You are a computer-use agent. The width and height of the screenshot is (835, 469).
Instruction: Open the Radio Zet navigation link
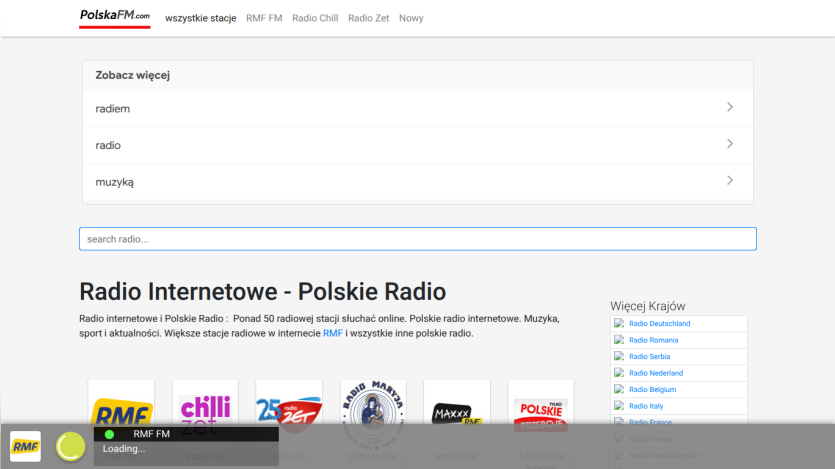(369, 18)
